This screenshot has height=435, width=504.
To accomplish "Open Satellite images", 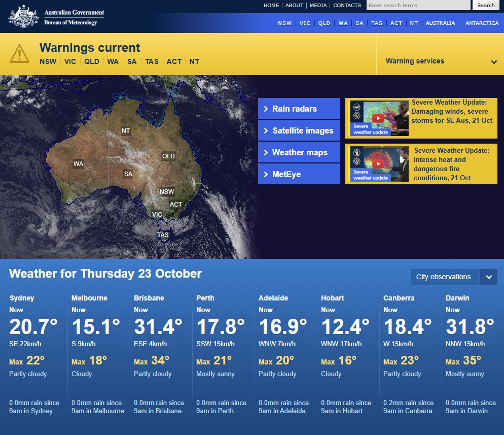I will click(299, 130).
